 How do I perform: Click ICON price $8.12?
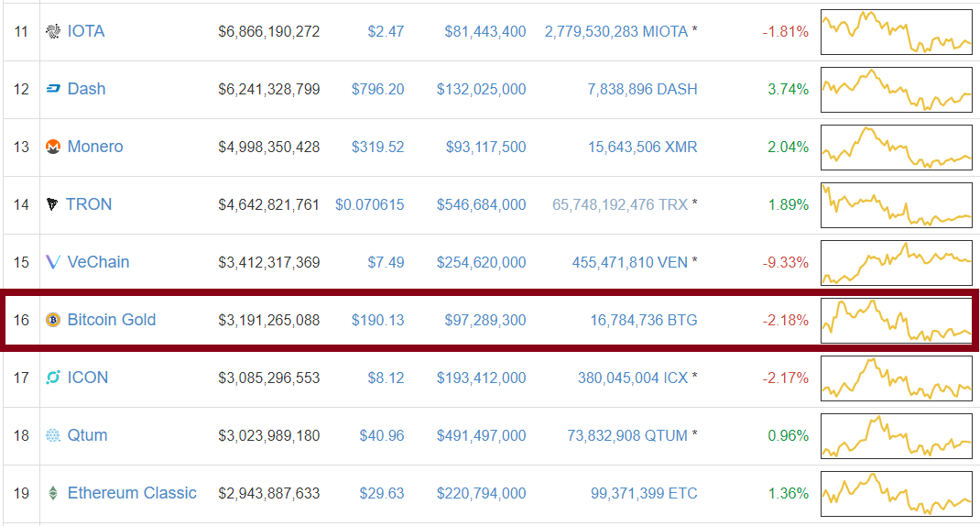pos(386,378)
